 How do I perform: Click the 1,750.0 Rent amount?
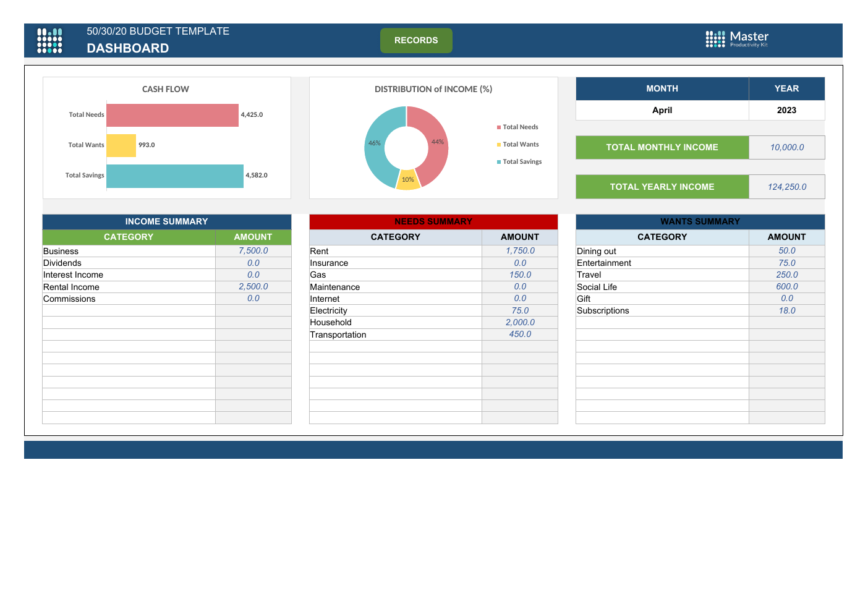tap(520, 251)
